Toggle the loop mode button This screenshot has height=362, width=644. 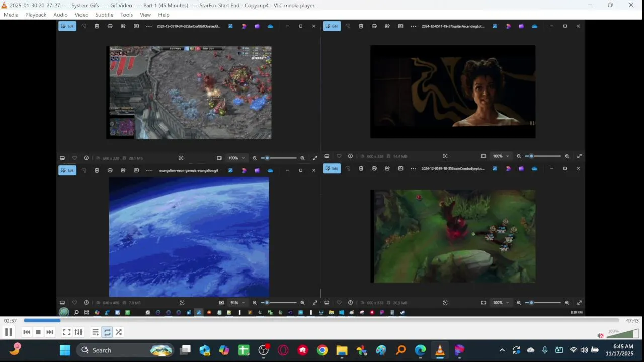click(x=107, y=332)
